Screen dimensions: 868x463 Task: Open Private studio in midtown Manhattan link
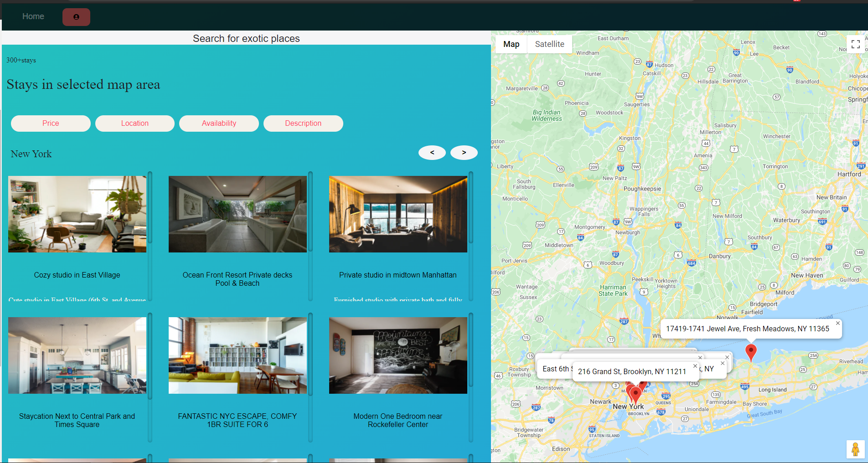point(398,275)
